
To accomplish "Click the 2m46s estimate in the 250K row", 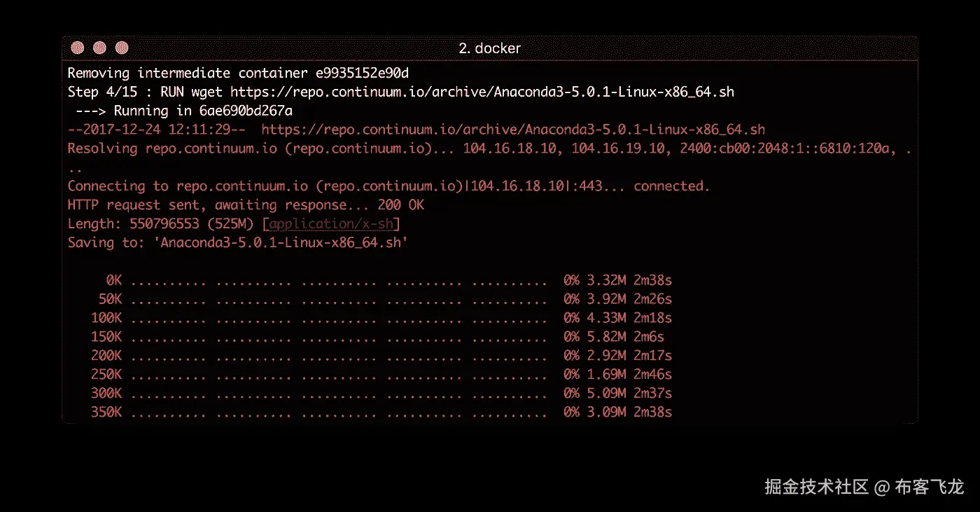I will click(x=652, y=375).
